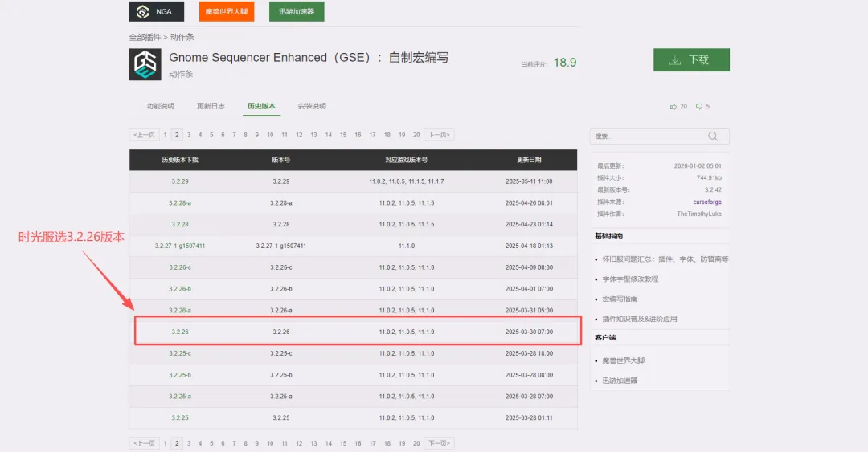Open the 魔兽世界大脚 orange banner
Viewport: 868px width, 452px height.
click(x=227, y=11)
